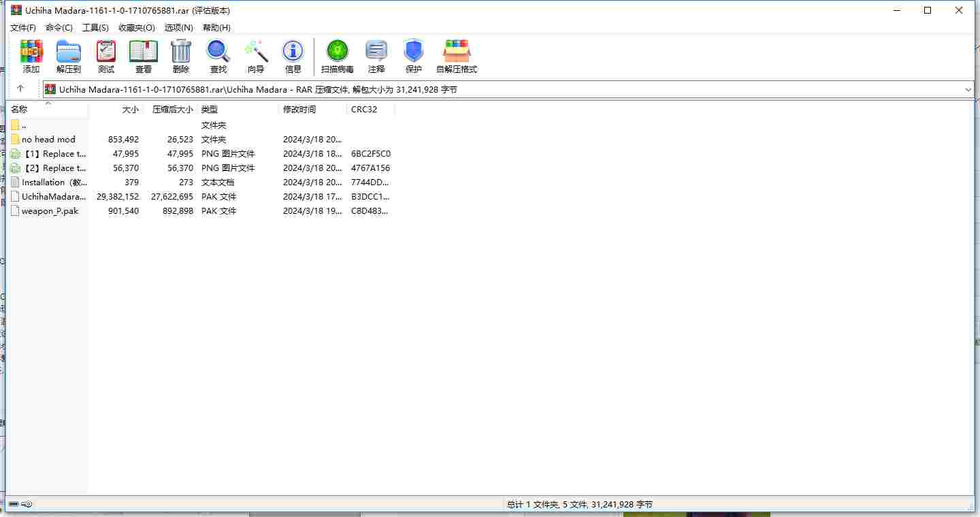Open the File (文件) menu

(x=23, y=28)
